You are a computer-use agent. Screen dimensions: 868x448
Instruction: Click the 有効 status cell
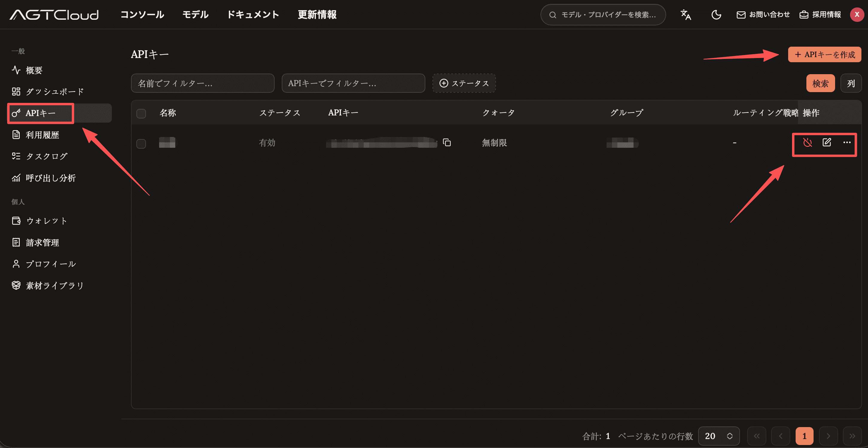click(267, 143)
